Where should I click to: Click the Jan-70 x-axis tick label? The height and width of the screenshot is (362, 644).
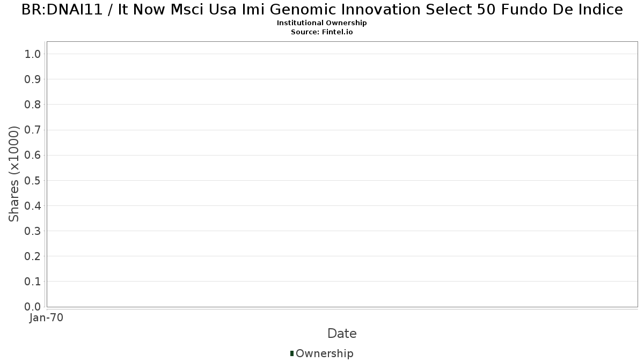(46, 318)
